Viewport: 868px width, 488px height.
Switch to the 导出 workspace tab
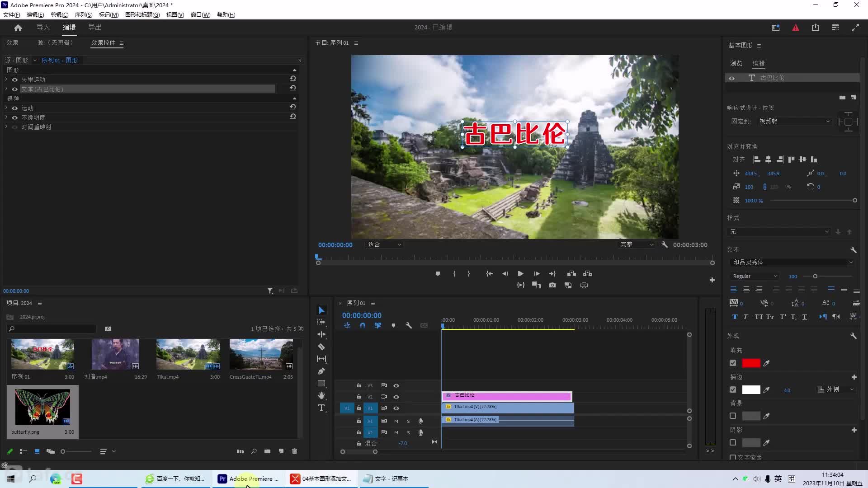click(95, 28)
